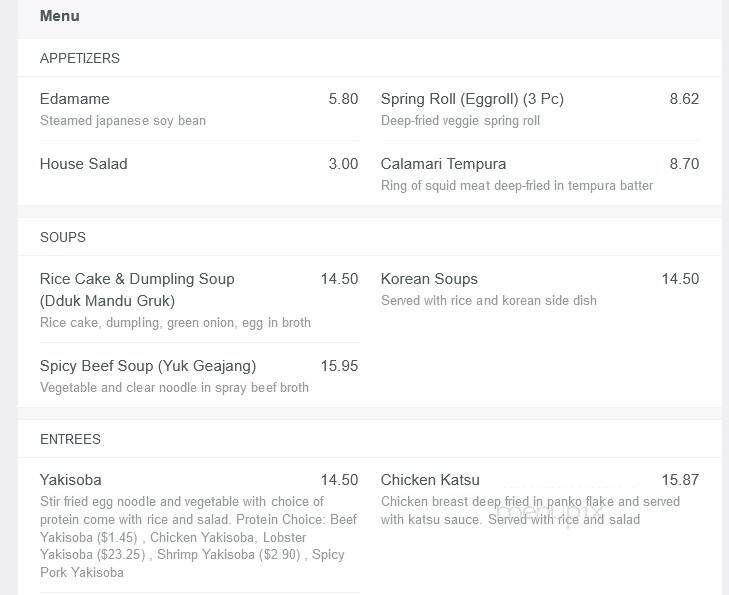
Task: Click the Chicken Katsu price 15.87
Action: pos(680,480)
